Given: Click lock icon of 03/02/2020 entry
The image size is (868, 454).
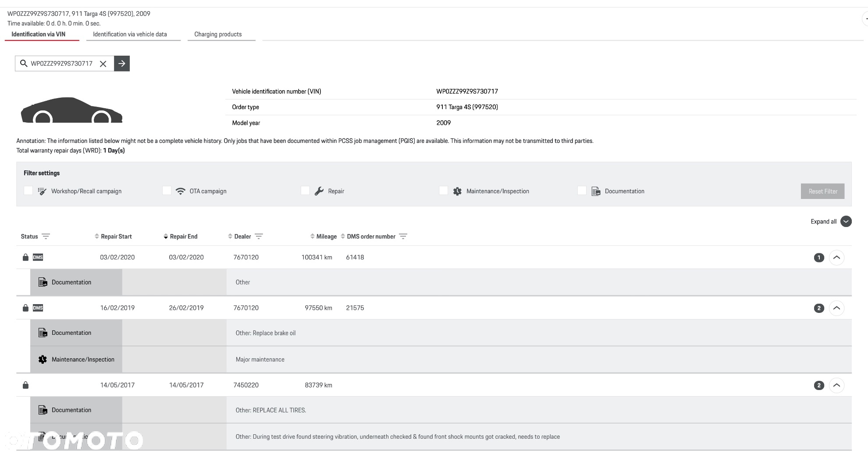Looking at the screenshot, I should pyautogui.click(x=25, y=257).
